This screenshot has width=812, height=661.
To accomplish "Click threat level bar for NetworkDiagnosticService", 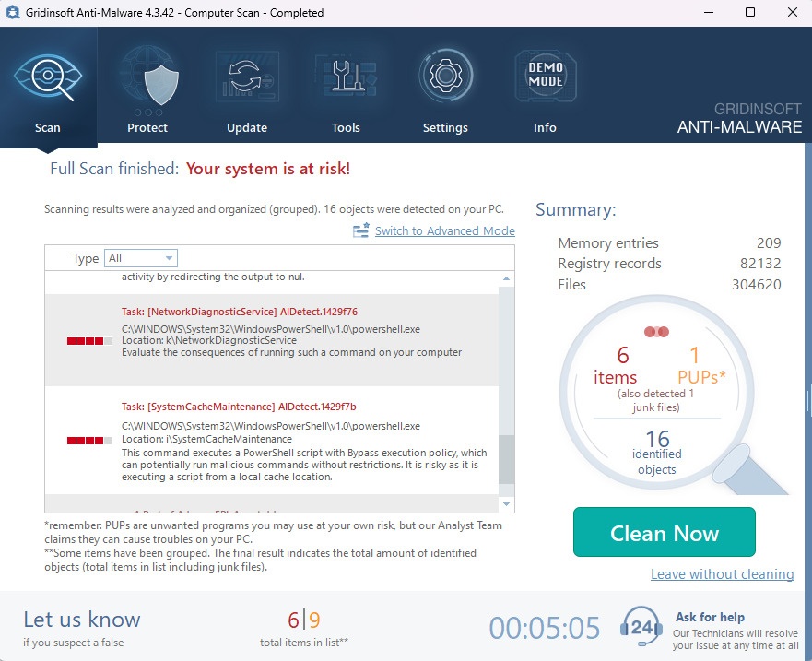I will (x=89, y=341).
